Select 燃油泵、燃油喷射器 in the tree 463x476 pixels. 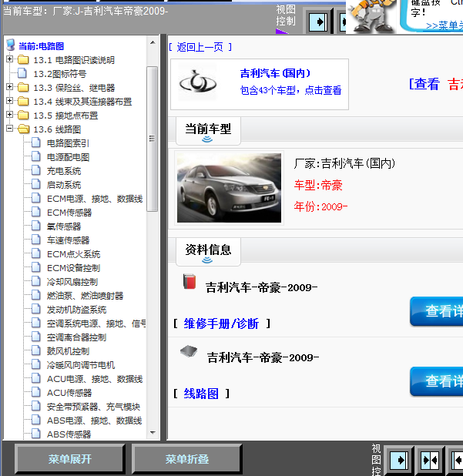85,296
